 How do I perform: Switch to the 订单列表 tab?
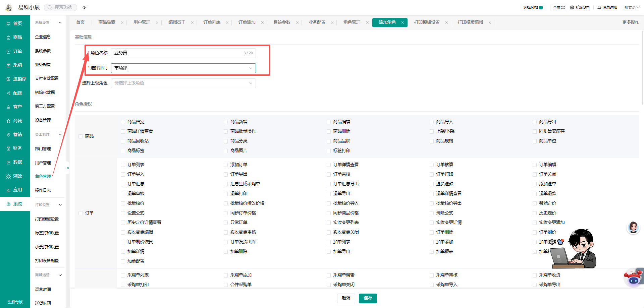click(212, 22)
